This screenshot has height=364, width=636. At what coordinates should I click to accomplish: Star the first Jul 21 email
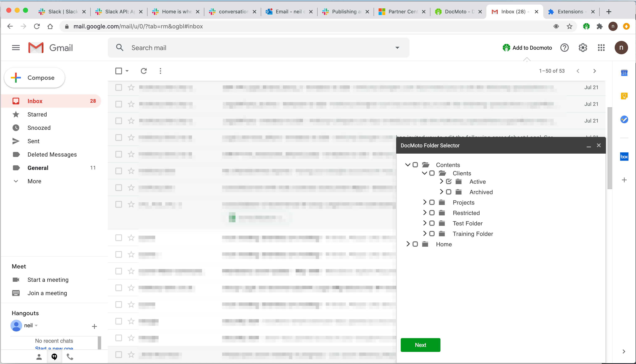(x=131, y=87)
